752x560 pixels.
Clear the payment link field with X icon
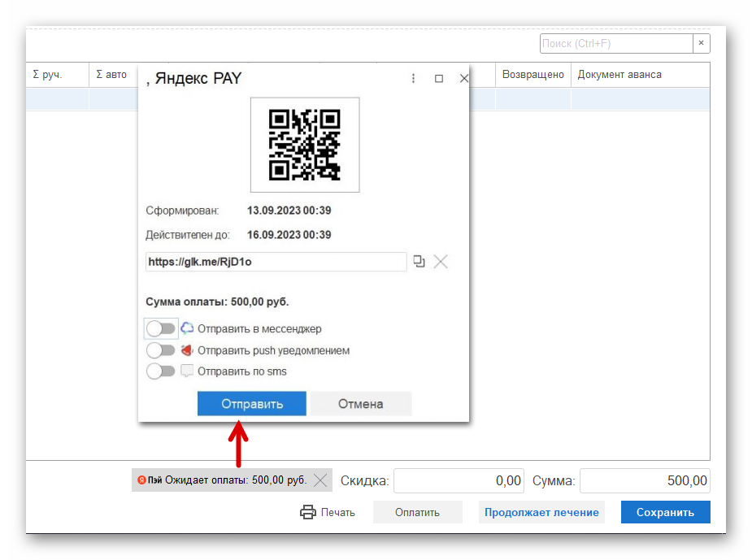[x=441, y=261]
